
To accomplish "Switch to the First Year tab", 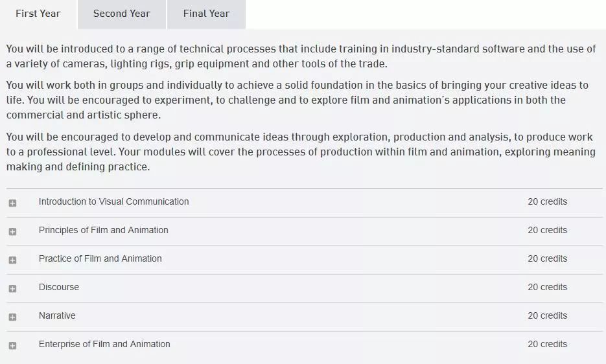I will point(38,14).
